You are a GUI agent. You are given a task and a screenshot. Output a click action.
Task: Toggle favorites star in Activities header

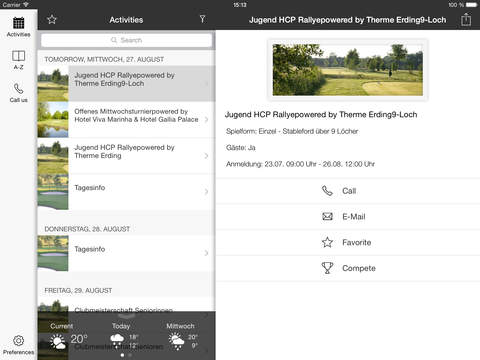point(52,20)
